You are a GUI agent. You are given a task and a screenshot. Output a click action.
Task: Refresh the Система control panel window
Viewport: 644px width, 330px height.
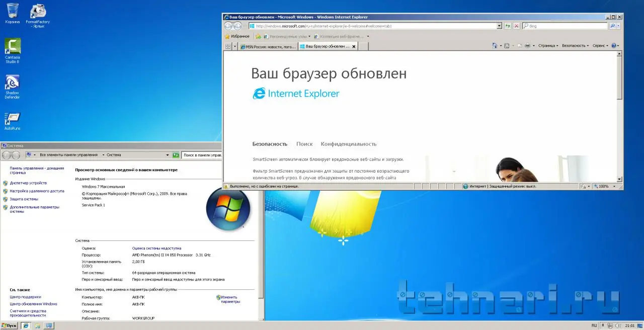176,155
